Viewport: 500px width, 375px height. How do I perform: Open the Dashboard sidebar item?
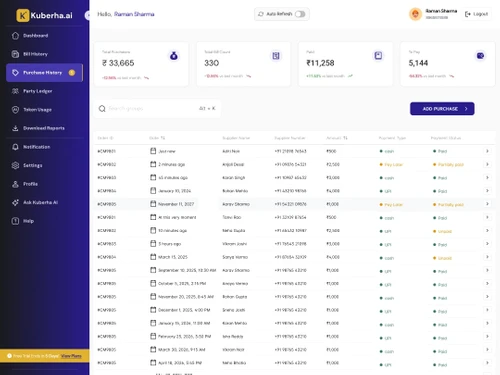point(36,36)
